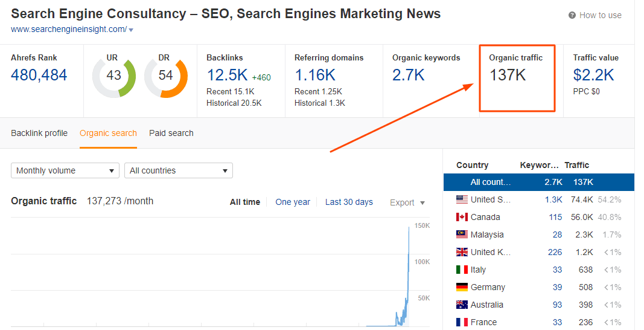The height and width of the screenshot is (330, 644).
Task: Click the Malaysia traffic value 2.3K
Action: 584,235
